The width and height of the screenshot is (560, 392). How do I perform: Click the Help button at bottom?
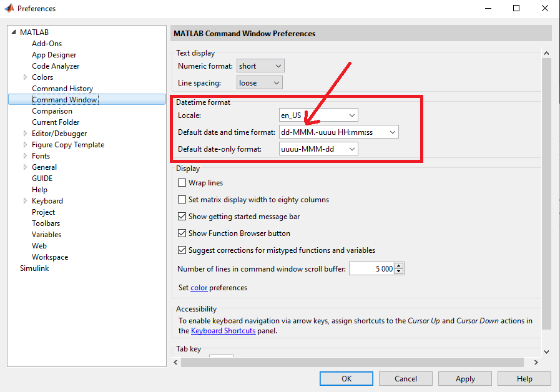coord(524,378)
